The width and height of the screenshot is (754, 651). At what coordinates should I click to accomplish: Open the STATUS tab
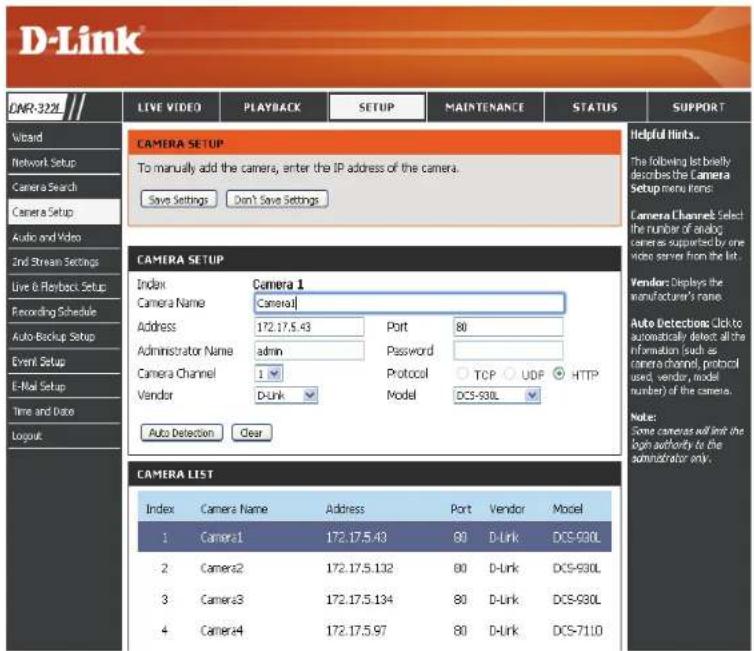[x=595, y=107]
